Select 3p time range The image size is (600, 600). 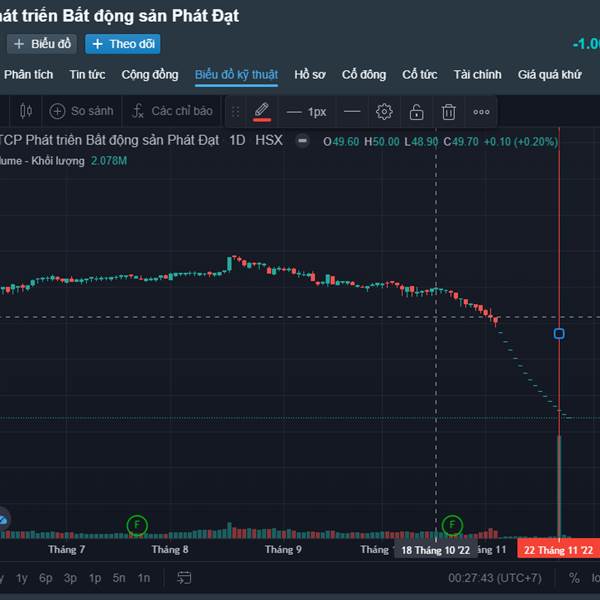pos(70,578)
